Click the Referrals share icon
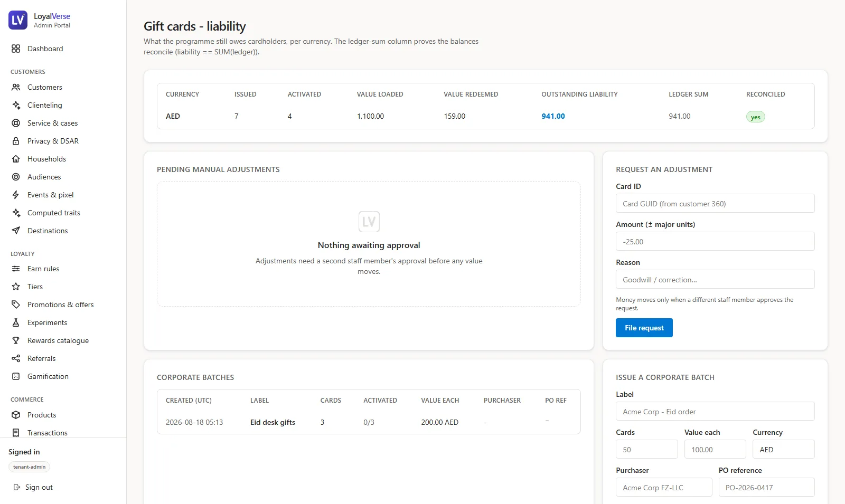This screenshot has width=845, height=504. click(x=16, y=358)
